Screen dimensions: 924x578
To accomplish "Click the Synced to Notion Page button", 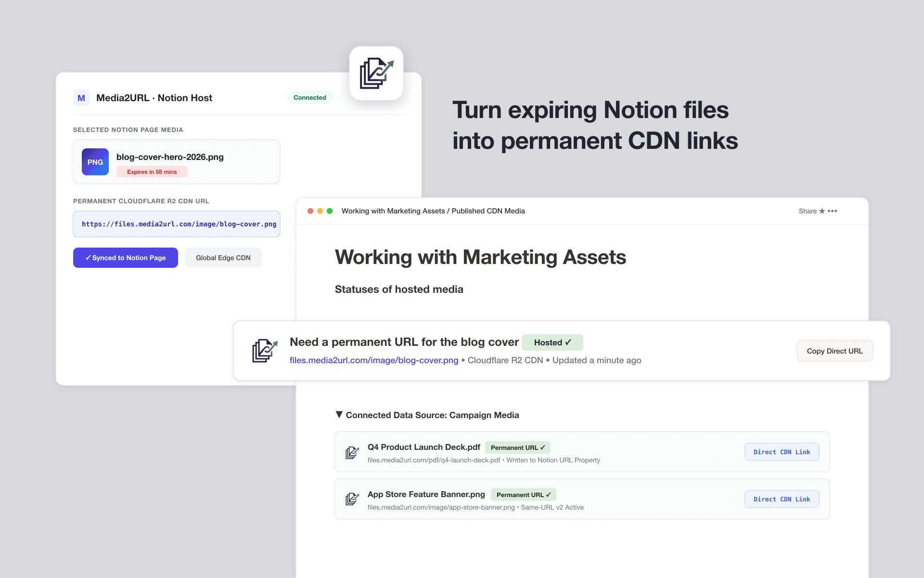I will tap(126, 258).
